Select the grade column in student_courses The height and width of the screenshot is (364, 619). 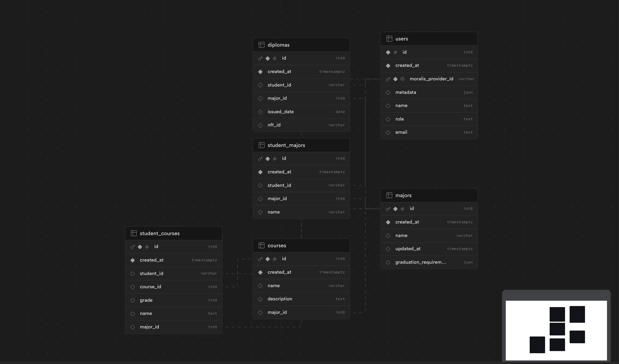coord(146,300)
